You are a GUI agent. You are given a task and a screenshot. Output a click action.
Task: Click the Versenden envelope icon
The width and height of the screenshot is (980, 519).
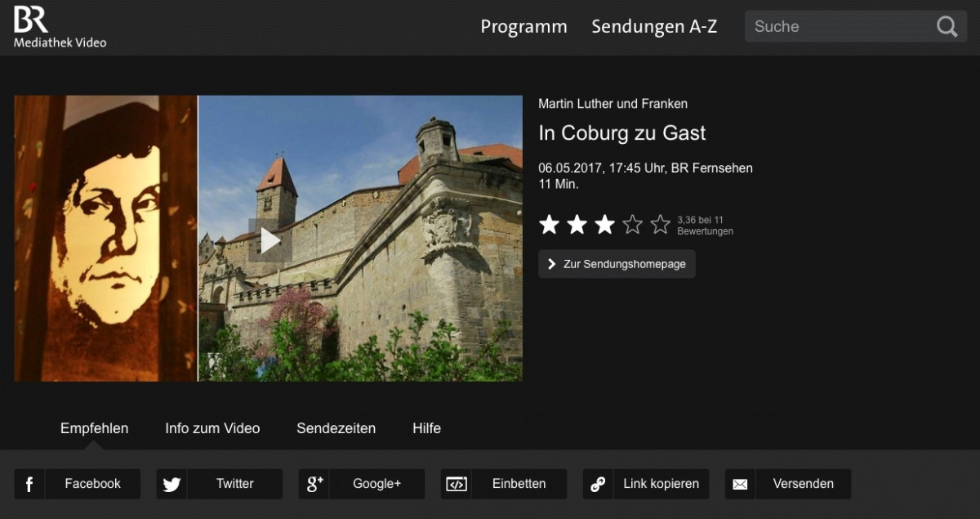click(740, 484)
